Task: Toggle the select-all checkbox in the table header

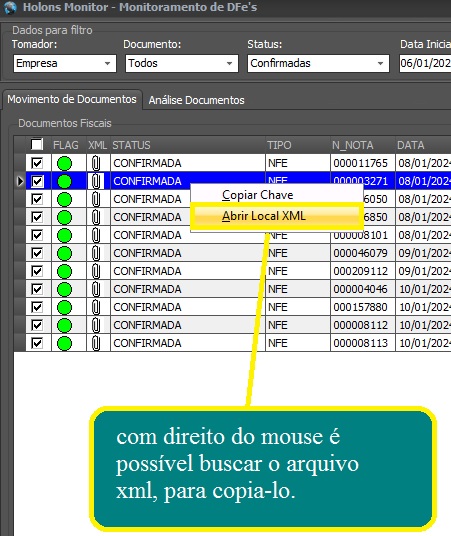Action: pyautogui.click(x=37, y=145)
